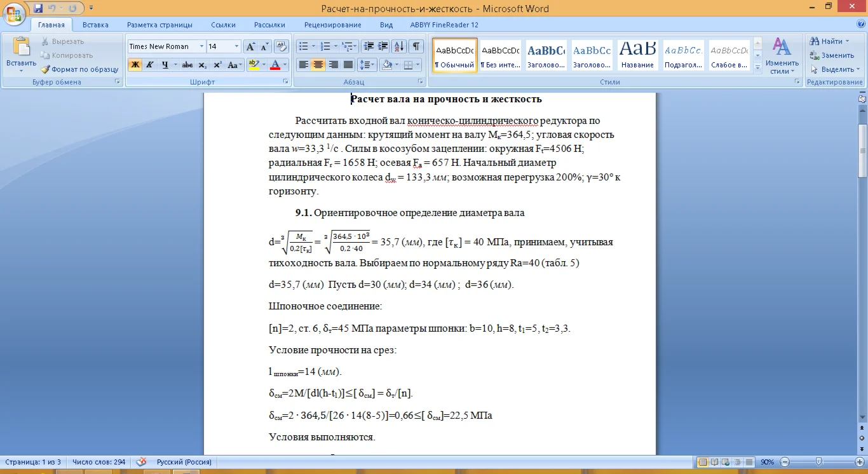
Task: Cut the selection with Вырезать
Action: pos(62,41)
